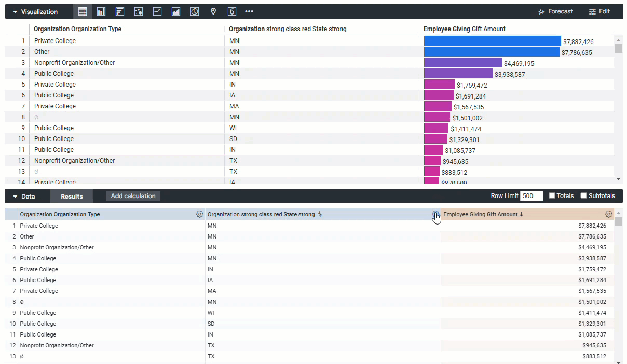Click the purple $4,469,195 bar
This screenshot has height=364, width=627.
(x=463, y=63)
